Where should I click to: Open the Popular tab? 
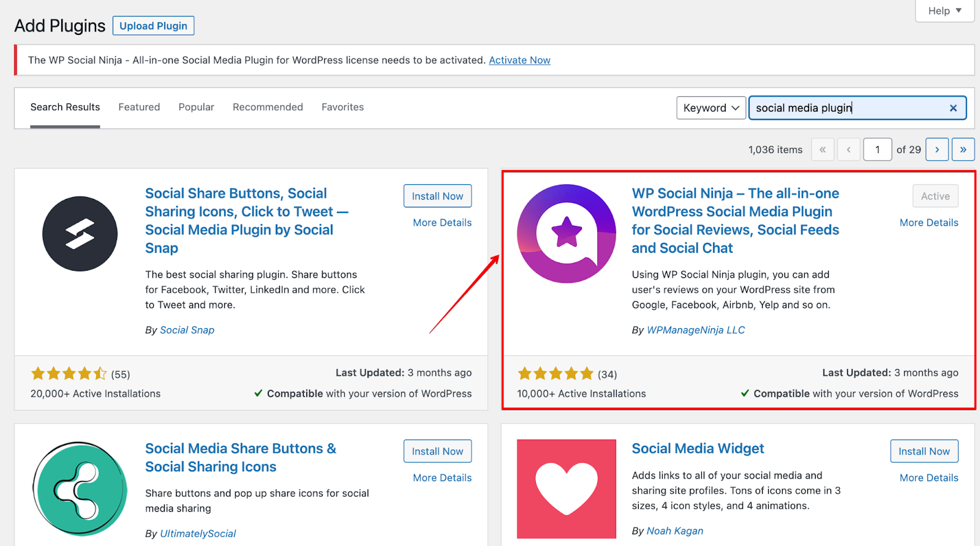196,107
